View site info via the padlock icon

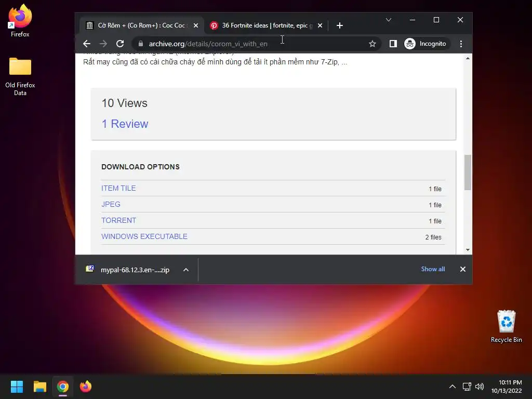click(x=141, y=44)
